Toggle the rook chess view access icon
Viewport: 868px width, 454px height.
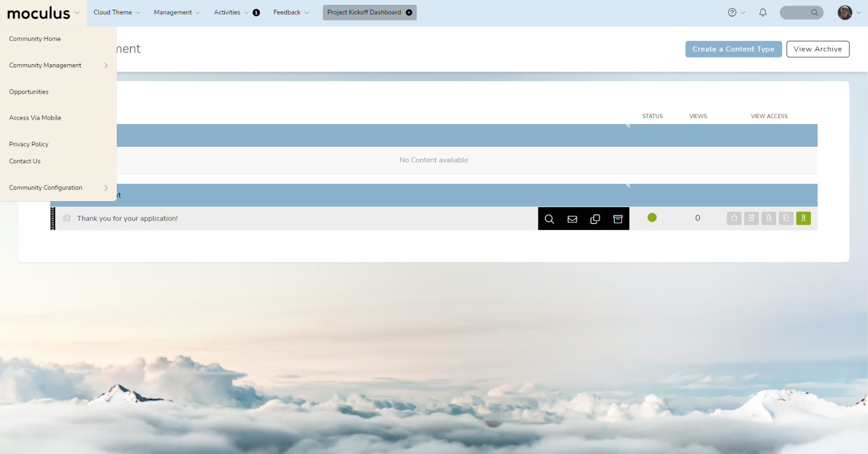[x=751, y=218]
